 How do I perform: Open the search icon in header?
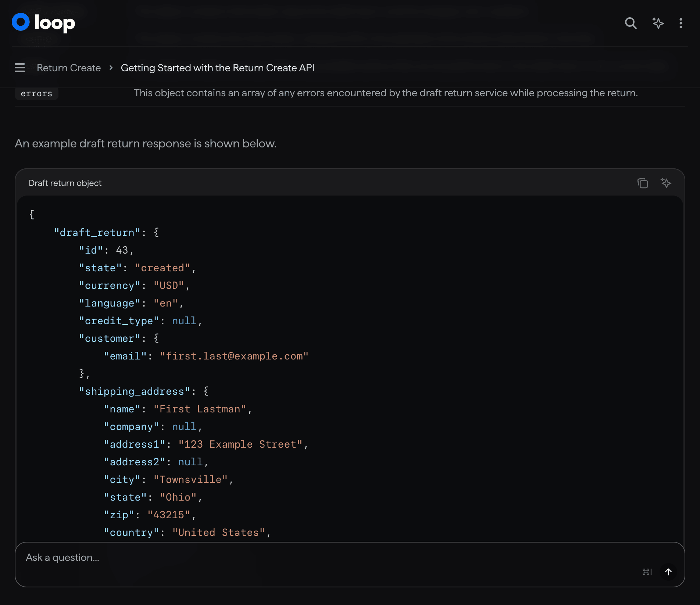631,23
